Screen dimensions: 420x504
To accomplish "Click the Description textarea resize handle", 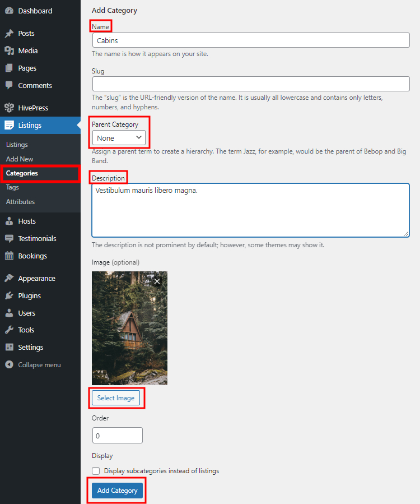I will click(x=406, y=234).
